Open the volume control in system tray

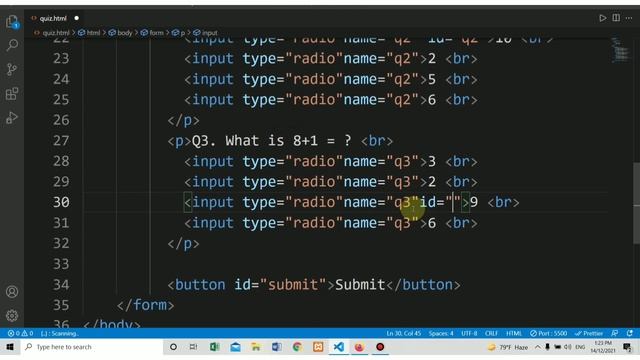(568, 347)
